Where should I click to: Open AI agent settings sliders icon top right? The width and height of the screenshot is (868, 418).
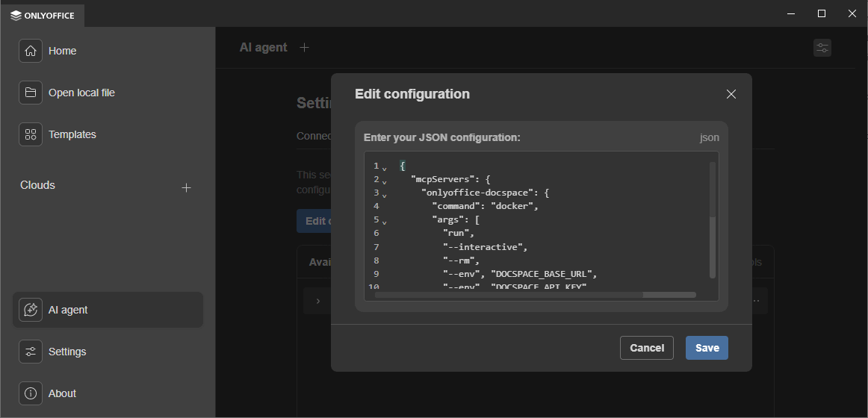click(x=822, y=48)
